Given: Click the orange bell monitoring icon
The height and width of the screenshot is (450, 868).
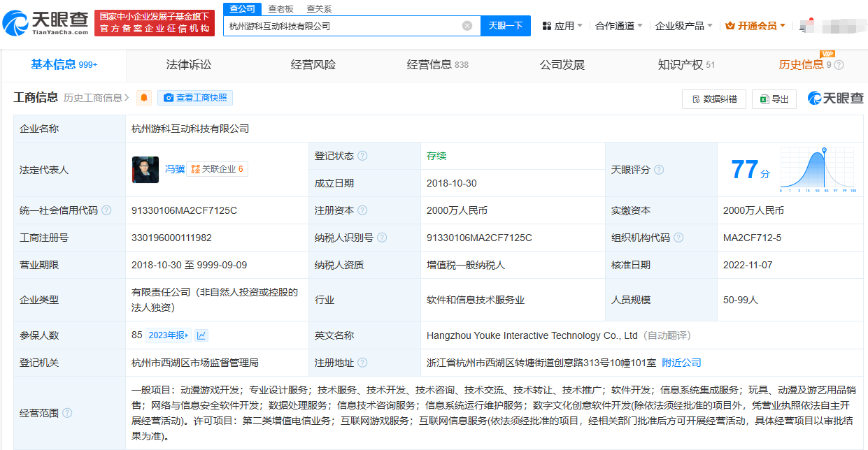Looking at the screenshot, I should pos(144,98).
